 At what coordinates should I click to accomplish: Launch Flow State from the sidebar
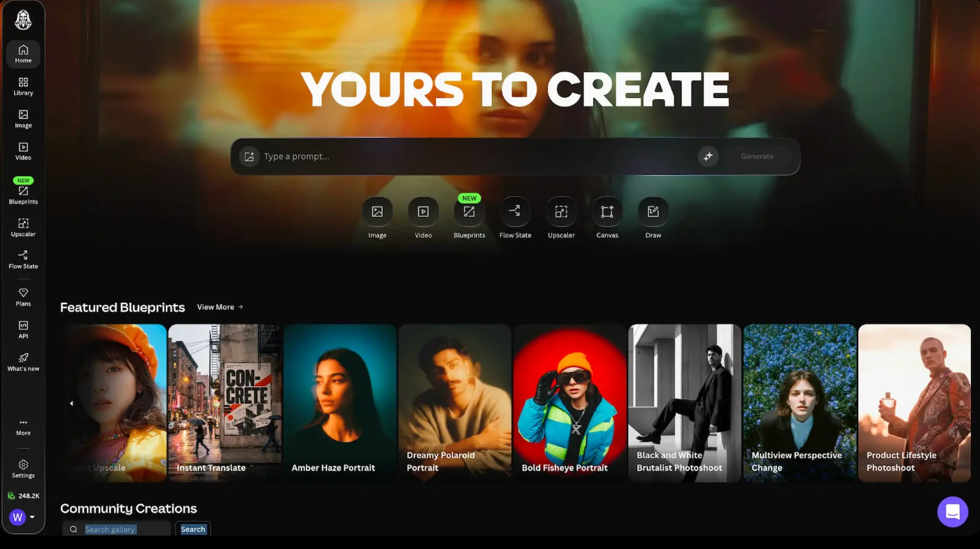tap(23, 257)
